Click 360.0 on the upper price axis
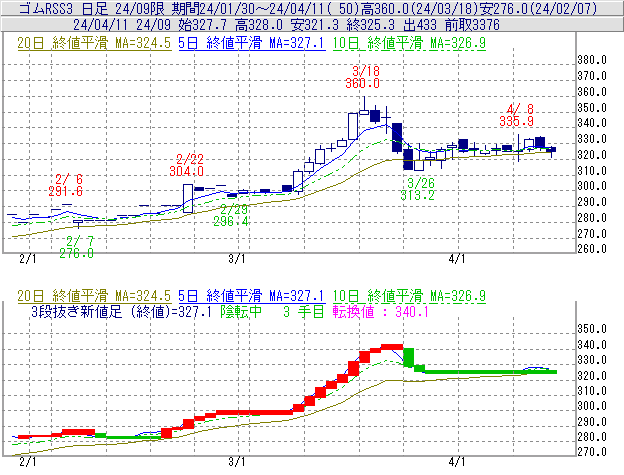 [592, 92]
